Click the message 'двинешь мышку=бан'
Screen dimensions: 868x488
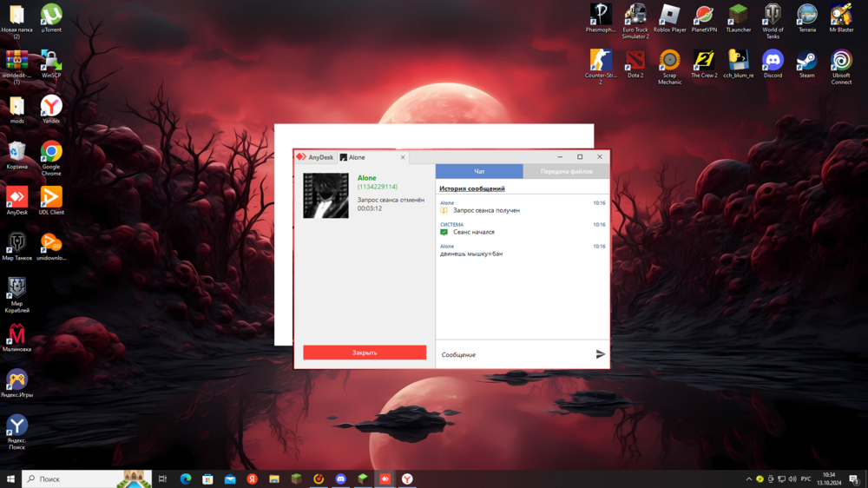471,254
